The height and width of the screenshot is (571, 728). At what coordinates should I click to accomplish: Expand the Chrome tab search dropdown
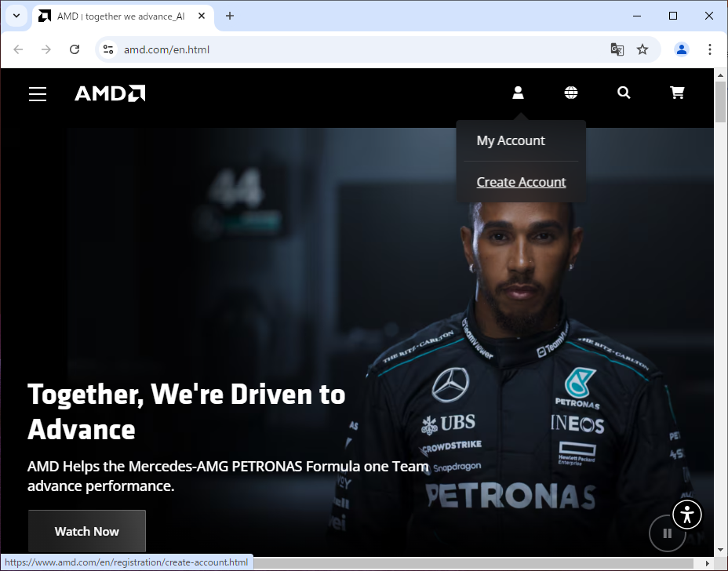click(x=16, y=16)
